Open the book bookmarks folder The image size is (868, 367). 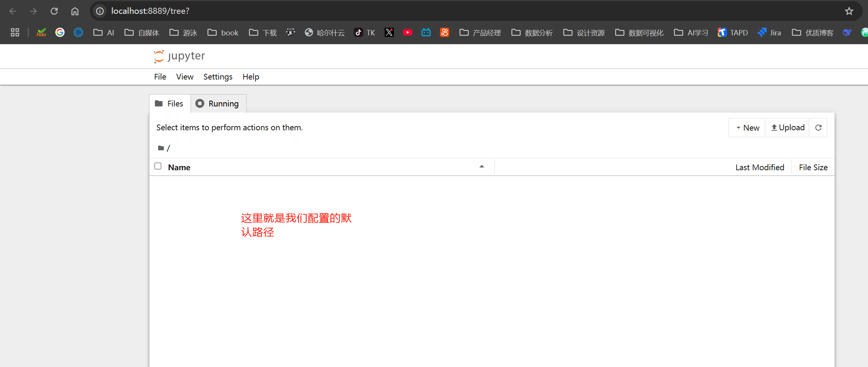[x=223, y=32]
